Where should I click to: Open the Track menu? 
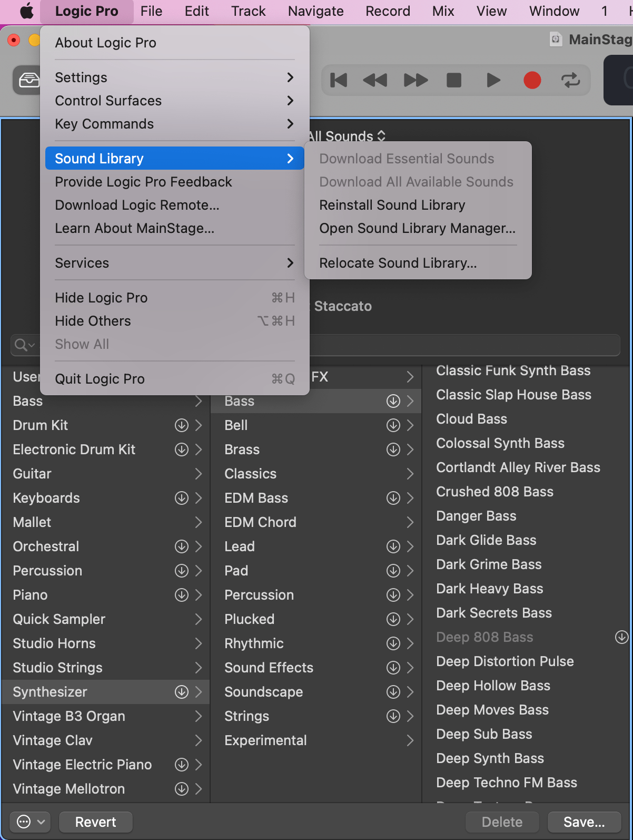(249, 11)
